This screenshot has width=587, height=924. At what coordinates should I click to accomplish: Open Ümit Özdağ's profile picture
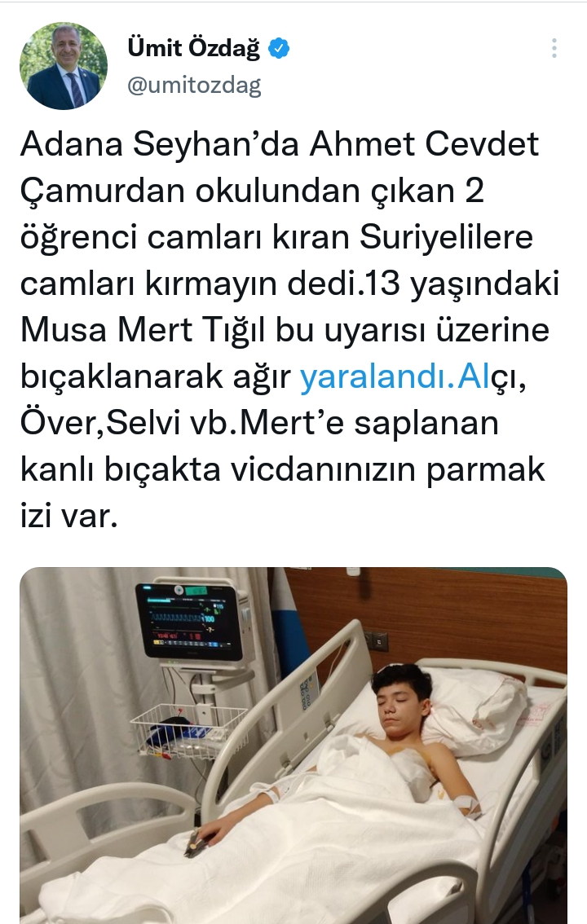pyautogui.click(x=64, y=66)
